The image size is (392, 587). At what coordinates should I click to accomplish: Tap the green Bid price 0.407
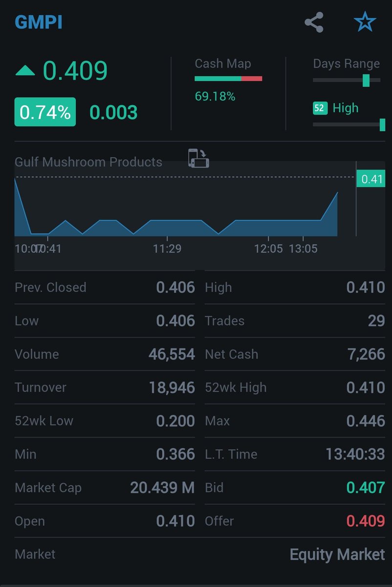[x=366, y=488]
